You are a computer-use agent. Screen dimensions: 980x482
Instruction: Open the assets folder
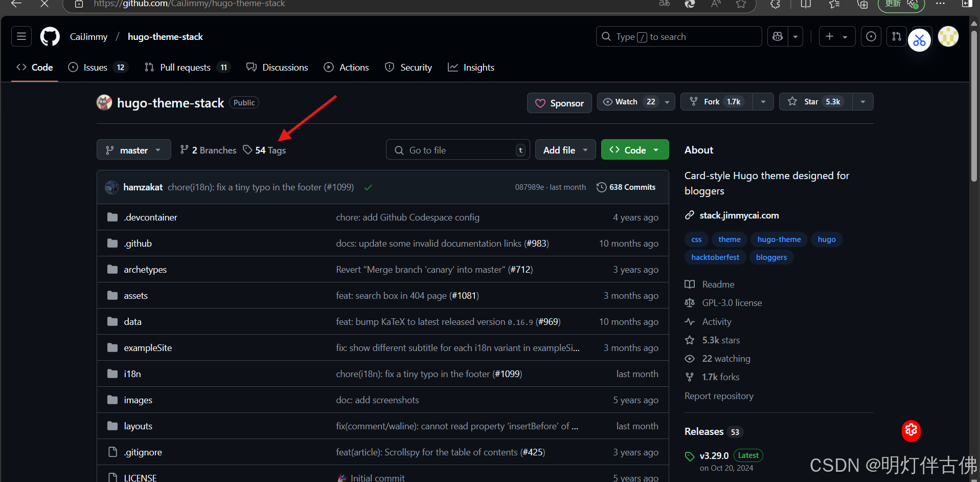coord(135,296)
